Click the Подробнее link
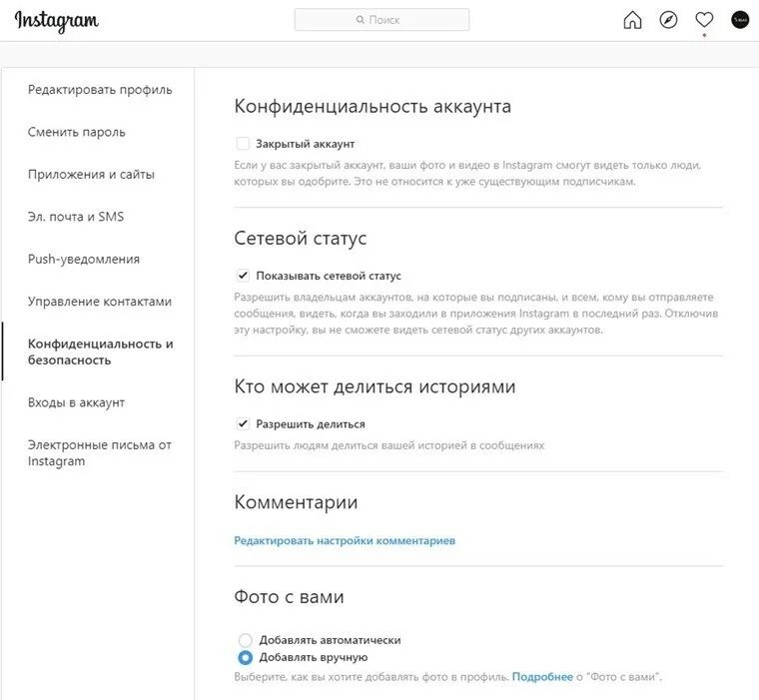759x700 pixels. 542,677
